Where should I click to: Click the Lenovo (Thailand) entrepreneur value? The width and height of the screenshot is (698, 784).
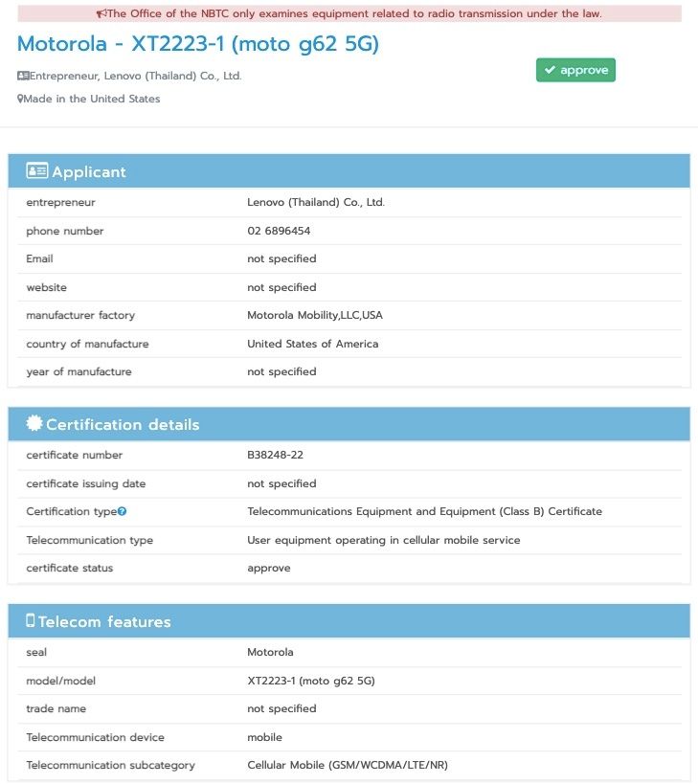pyautogui.click(x=316, y=203)
